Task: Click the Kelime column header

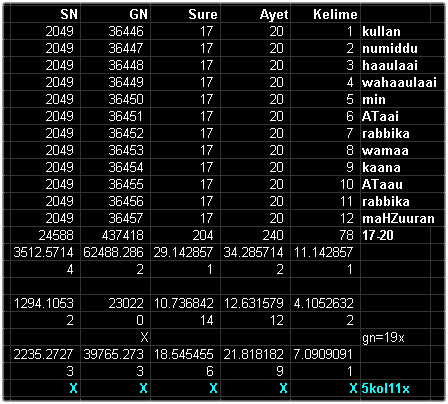Action: click(325, 14)
